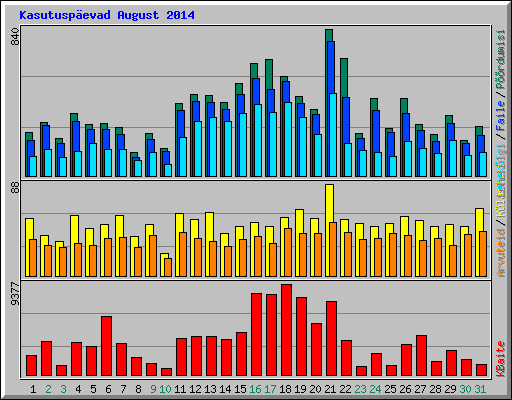This screenshot has height=400, width=512.
Task: Click the axis value '840'
Action: click(15, 37)
